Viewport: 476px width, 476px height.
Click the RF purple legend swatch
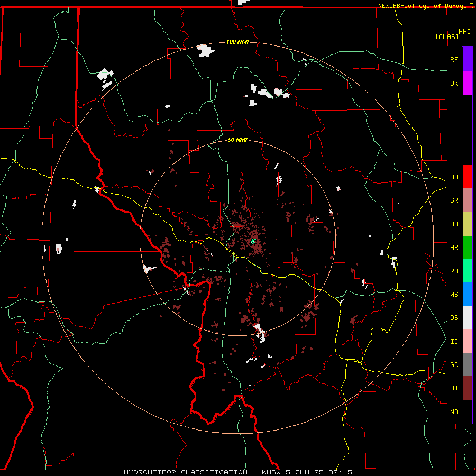coord(467,59)
